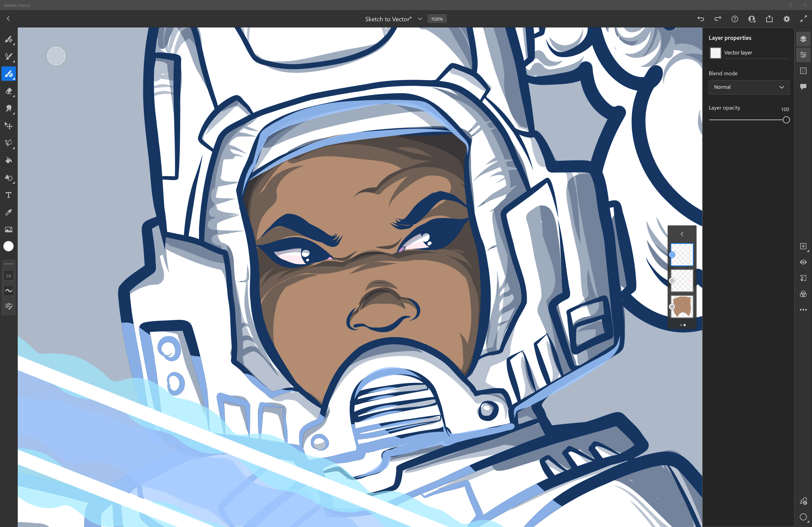The image size is (812, 527).
Task: Select the Transform move tool
Action: click(8, 126)
